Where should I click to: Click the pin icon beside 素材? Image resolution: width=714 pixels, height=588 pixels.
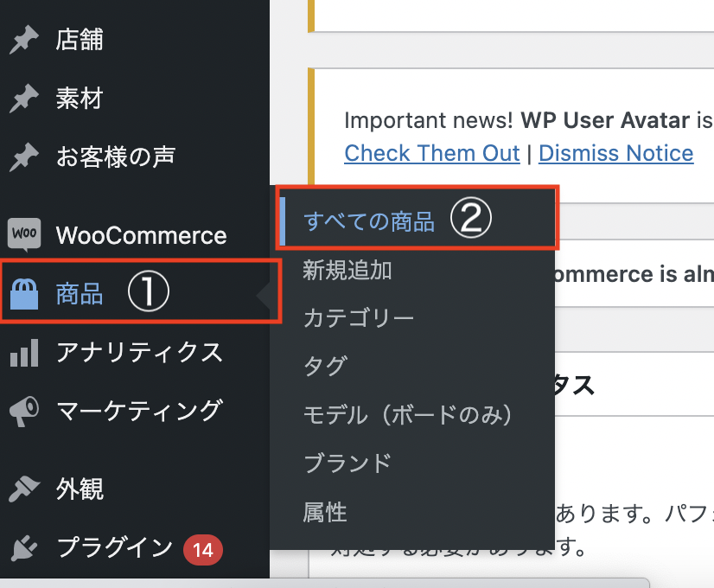(24, 99)
